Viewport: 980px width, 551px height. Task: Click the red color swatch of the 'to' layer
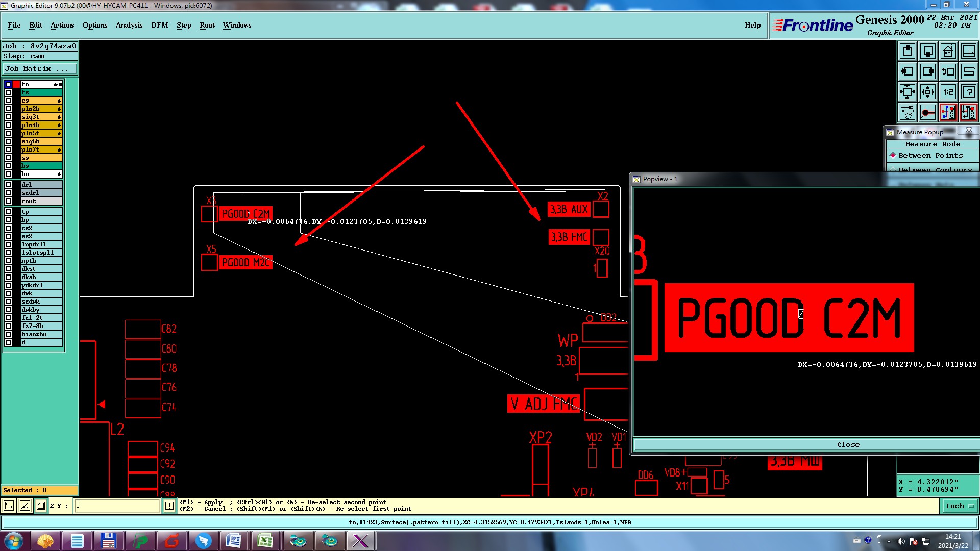16,84
